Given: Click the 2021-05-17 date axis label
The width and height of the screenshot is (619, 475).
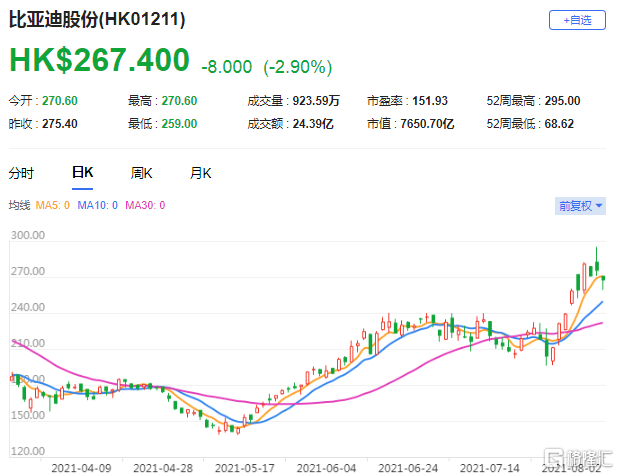Looking at the screenshot, I should click(x=245, y=468).
